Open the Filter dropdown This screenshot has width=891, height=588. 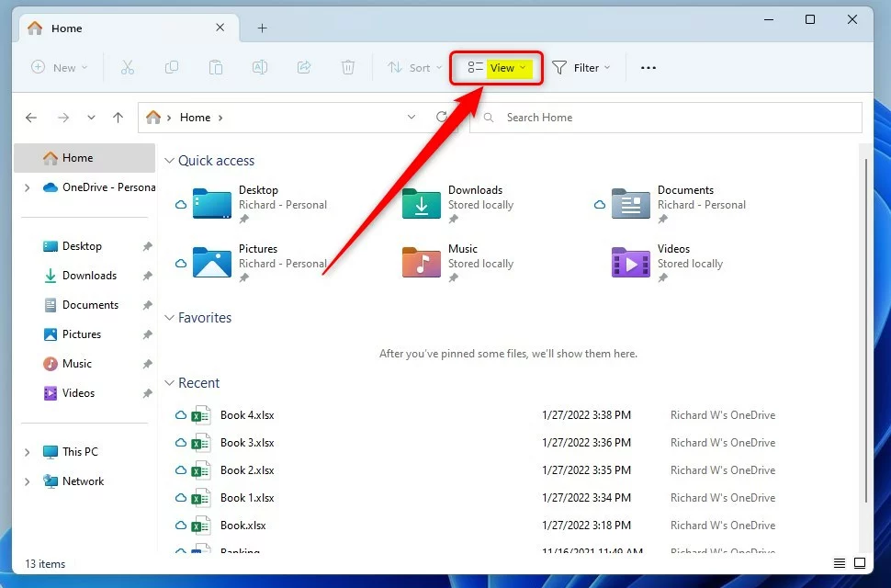tap(581, 68)
